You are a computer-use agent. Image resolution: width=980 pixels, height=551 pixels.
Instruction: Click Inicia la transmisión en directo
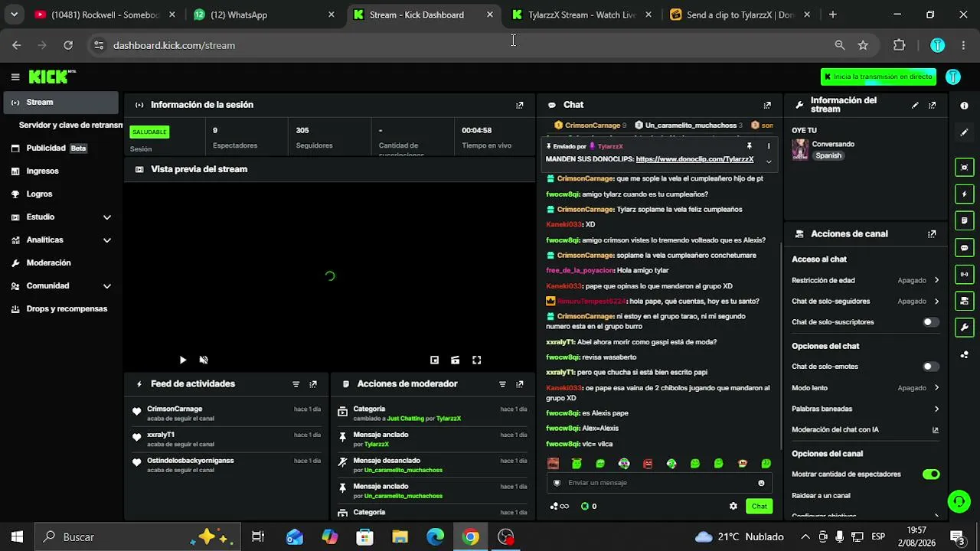coord(878,77)
